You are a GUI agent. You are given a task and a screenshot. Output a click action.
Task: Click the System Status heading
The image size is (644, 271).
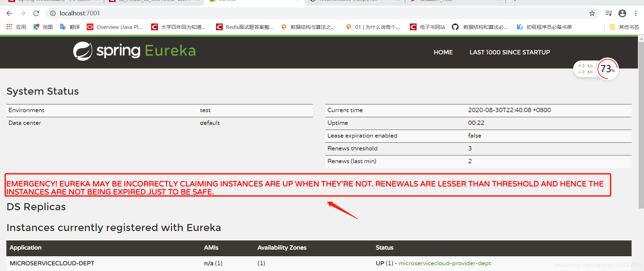(x=43, y=91)
